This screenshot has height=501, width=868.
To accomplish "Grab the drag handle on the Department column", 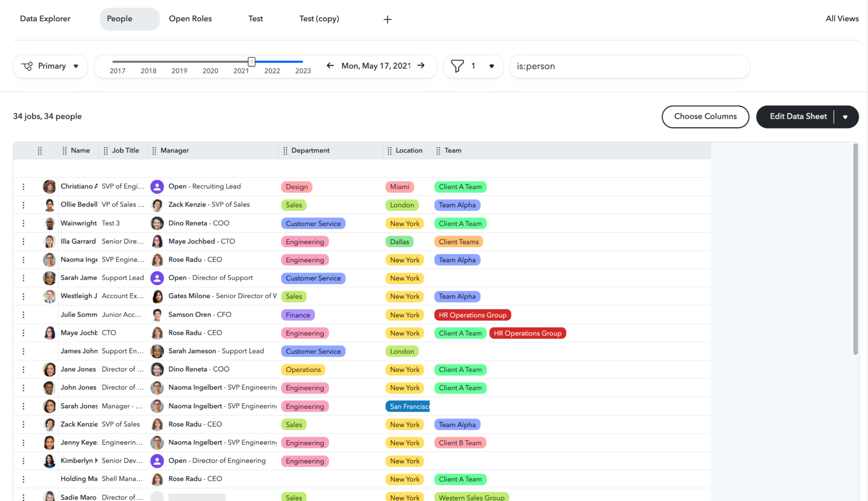I will point(285,150).
